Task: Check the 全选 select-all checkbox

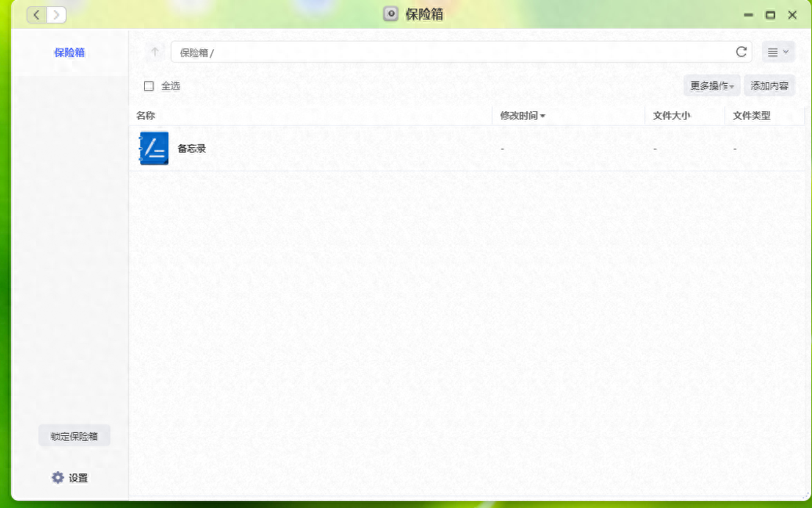Action: [x=149, y=86]
